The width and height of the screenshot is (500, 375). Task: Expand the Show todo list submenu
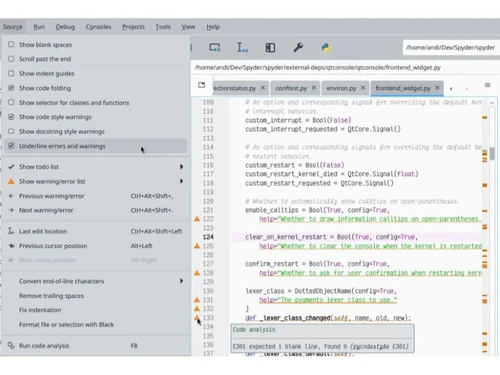[96, 167]
